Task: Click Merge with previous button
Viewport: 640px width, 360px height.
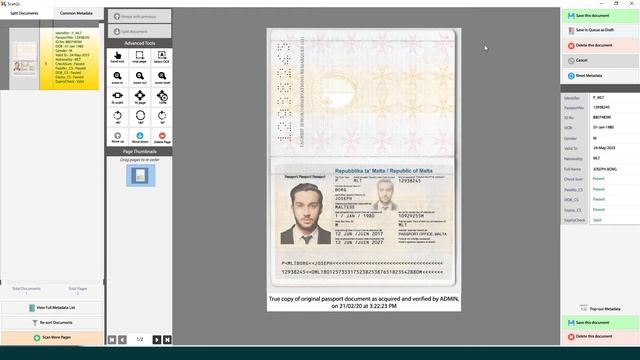Action: point(140,16)
